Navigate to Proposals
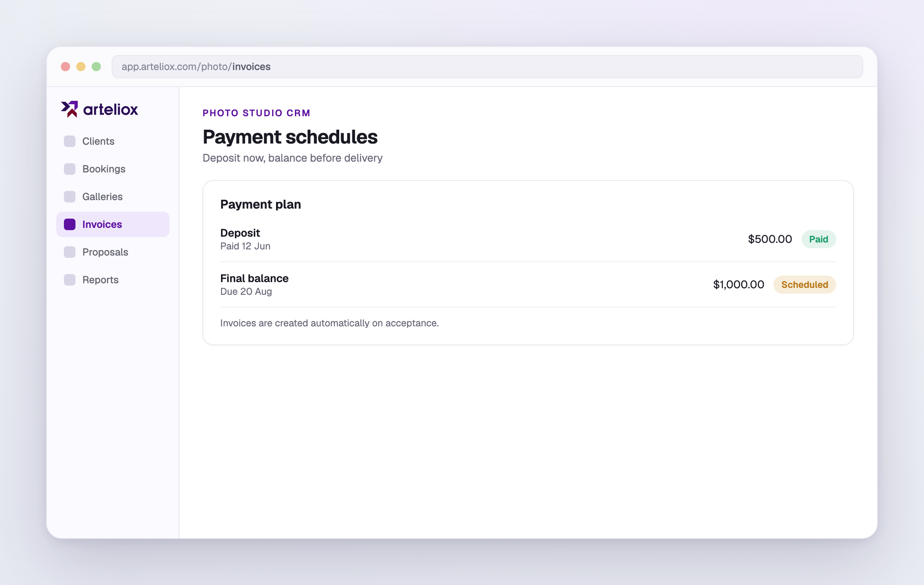The image size is (924, 585). coord(113,252)
